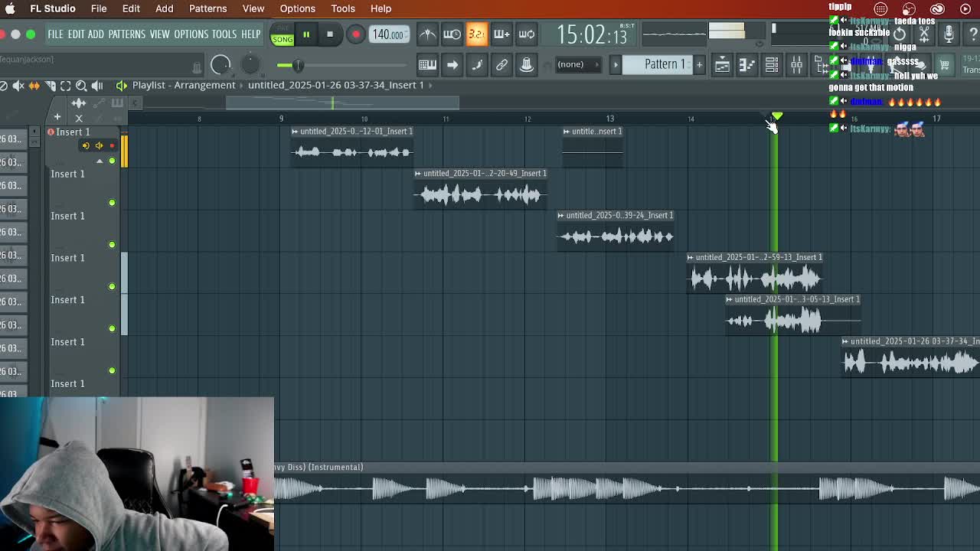Click the scissors audio editor icon
The height and width of the screenshot is (551, 980).
coord(924,34)
